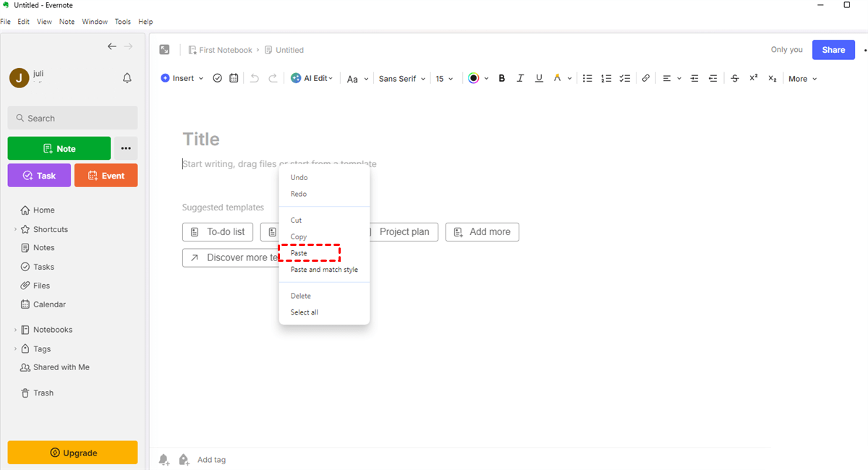The height and width of the screenshot is (470, 868).
Task: Go back with the left arrow
Action: coord(112,46)
